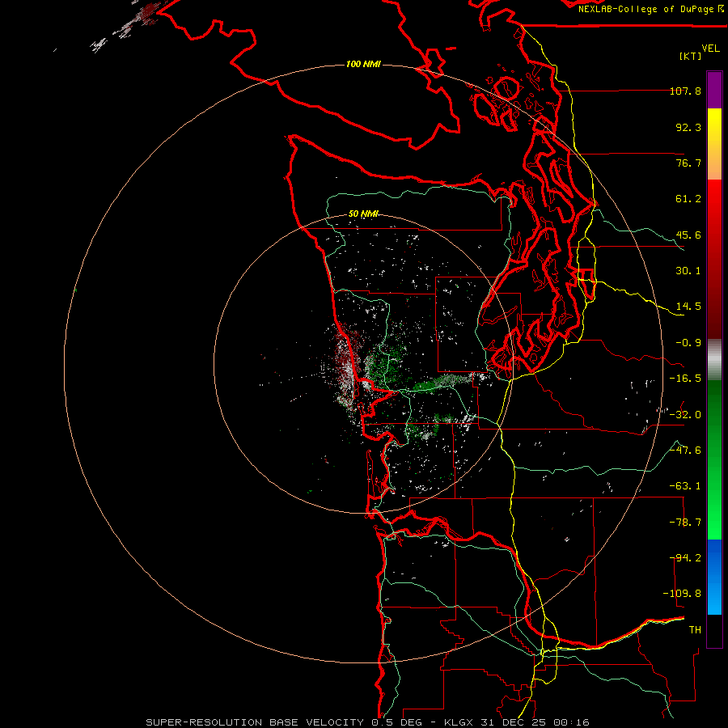728x728 pixels.
Task: Click the 100 NMI range ring label
Action: tap(363, 64)
